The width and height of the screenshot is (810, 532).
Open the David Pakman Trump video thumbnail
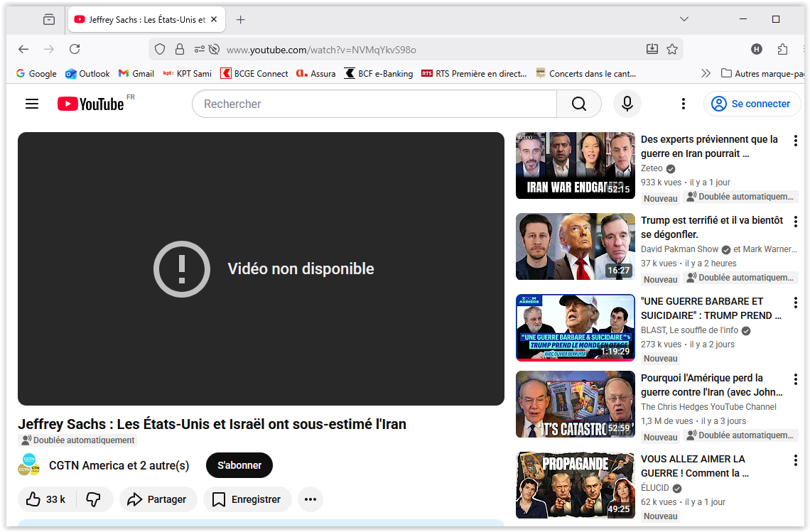click(x=575, y=246)
